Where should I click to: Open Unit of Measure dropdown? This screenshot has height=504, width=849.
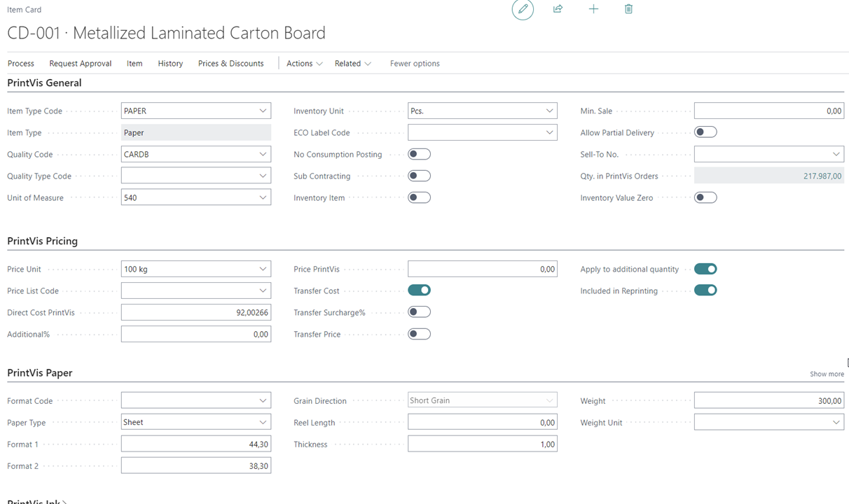coord(263,197)
